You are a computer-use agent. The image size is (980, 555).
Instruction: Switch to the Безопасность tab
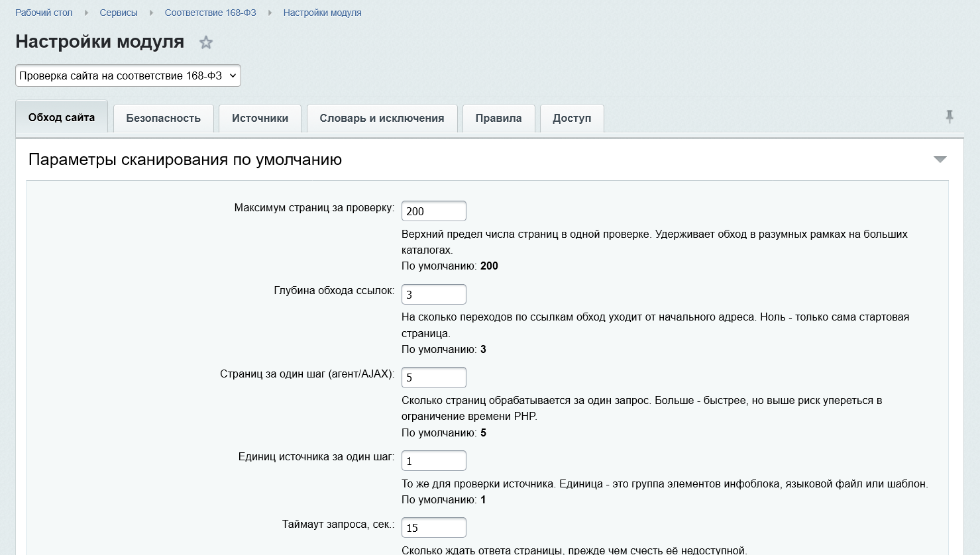coord(164,119)
